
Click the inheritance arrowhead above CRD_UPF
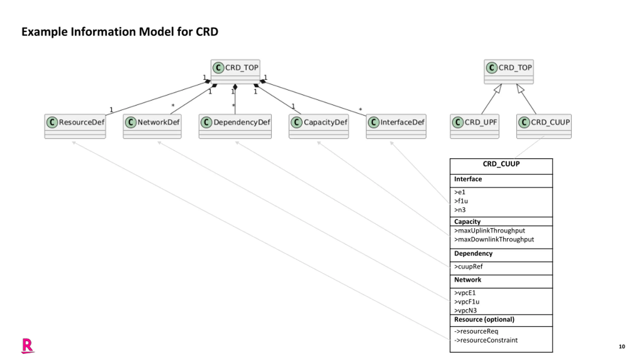[498, 88]
